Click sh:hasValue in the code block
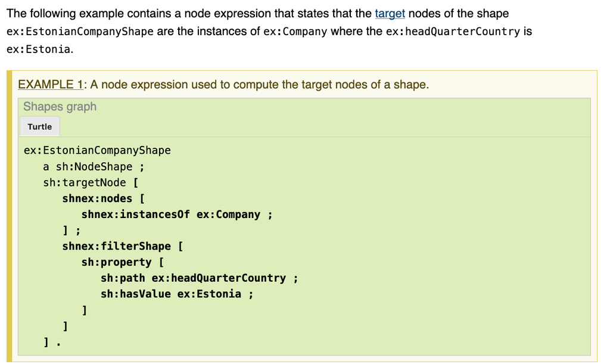This screenshot has width=610, height=364. click(x=136, y=294)
